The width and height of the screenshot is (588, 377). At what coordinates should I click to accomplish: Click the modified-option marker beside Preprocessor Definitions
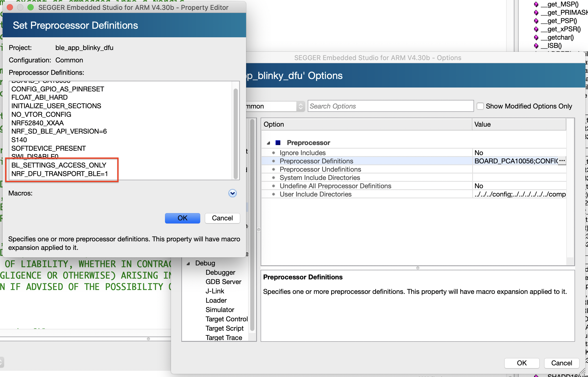[274, 161]
